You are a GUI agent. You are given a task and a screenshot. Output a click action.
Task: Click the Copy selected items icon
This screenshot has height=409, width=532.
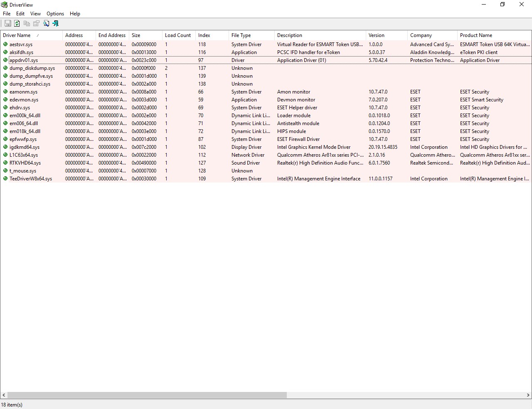click(x=27, y=24)
